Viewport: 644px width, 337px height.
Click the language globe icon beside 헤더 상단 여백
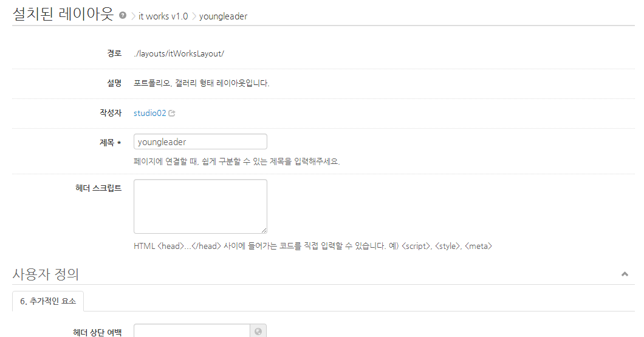point(258,331)
